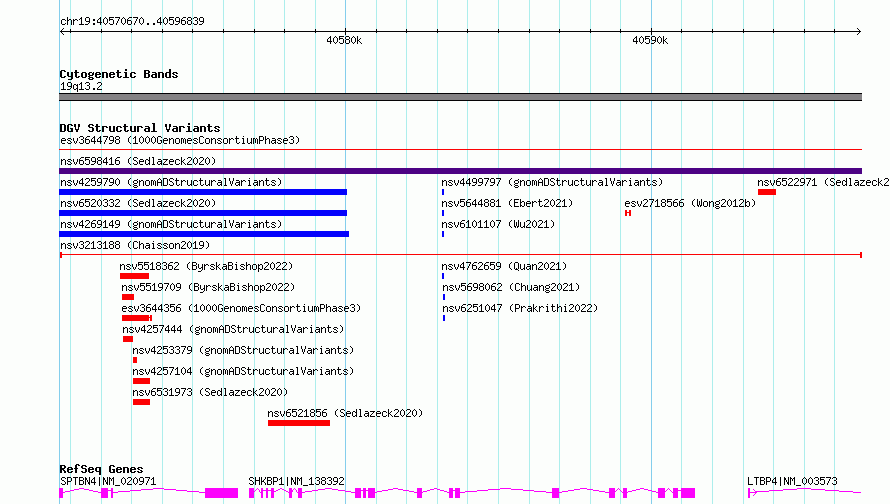Click the red bar under nsv6521856
This screenshot has height=504, width=890.
click(x=299, y=423)
